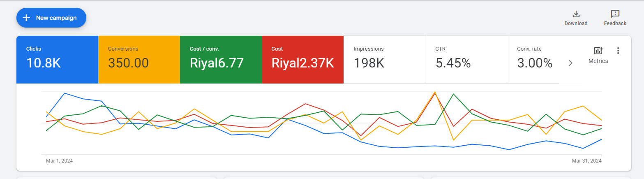Open the Feedback speech bubble icon

click(615, 14)
